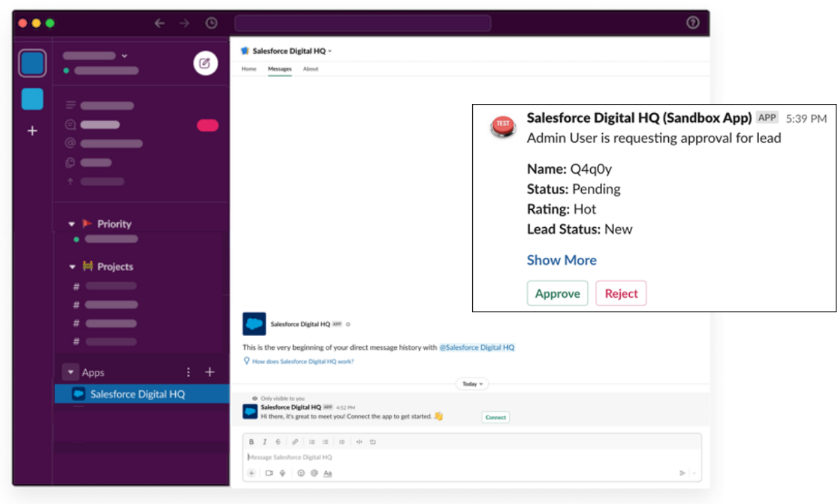Insert a code block in composer
The width and height of the screenshot is (837, 504).
(372, 442)
